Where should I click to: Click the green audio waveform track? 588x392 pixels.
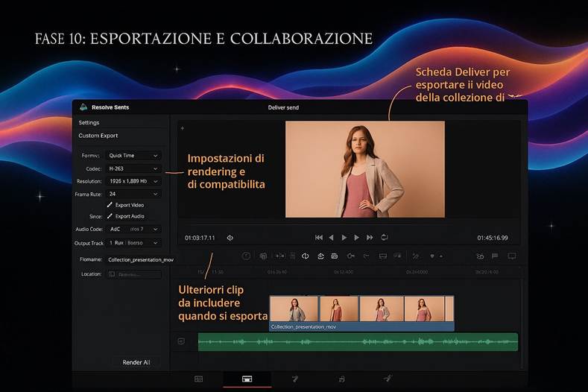pos(358,342)
